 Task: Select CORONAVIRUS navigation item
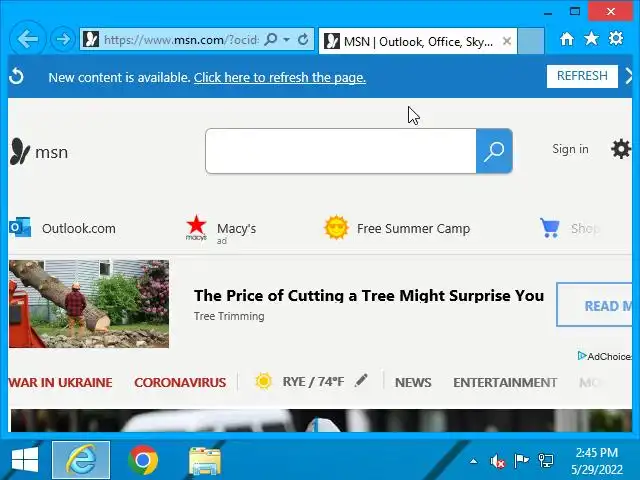coord(180,382)
